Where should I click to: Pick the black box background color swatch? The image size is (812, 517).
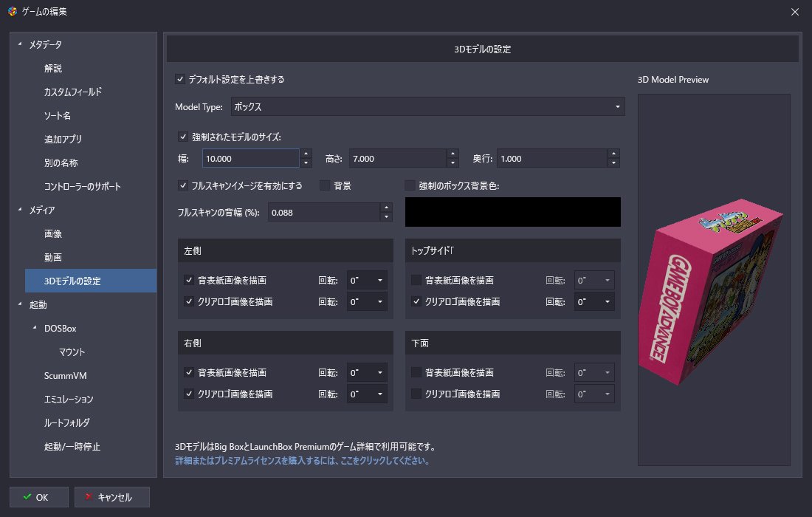[x=513, y=212]
